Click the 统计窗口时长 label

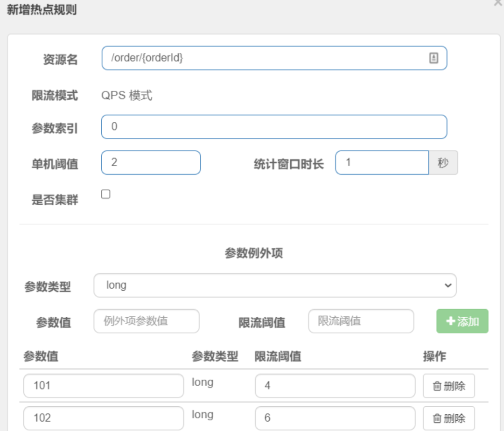[289, 164]
